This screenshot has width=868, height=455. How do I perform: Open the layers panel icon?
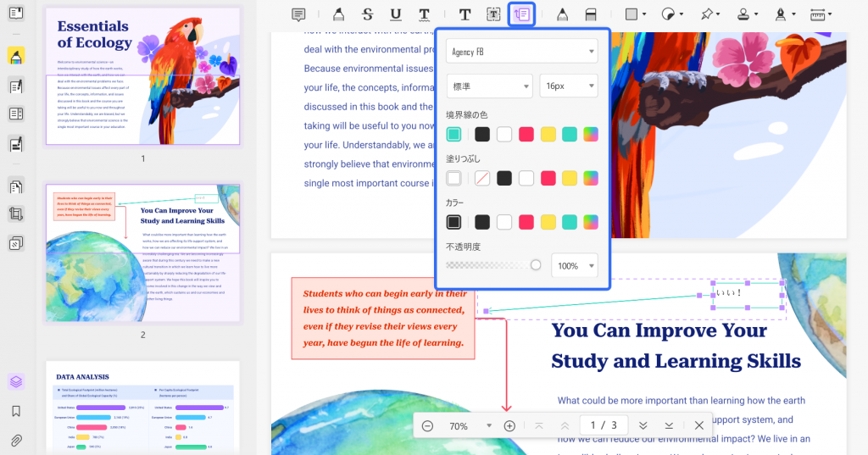point(16,381)
